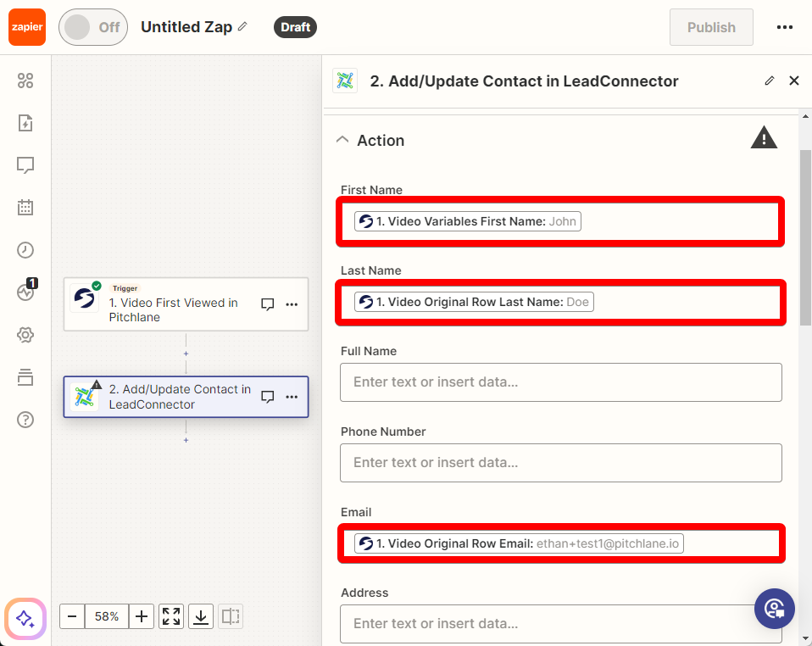
Task: Edit the Untitled Zap name pencil
Action: tap(242, 26)
